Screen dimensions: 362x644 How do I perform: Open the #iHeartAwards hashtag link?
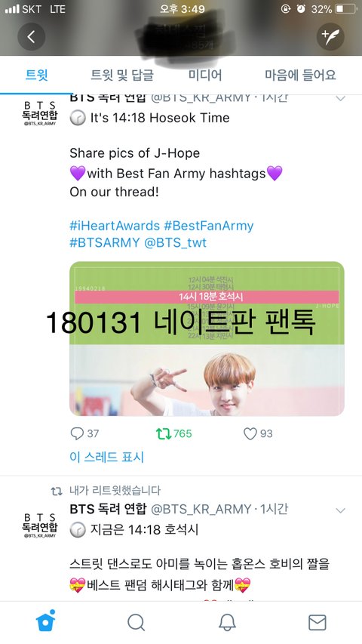click(115, 226)
